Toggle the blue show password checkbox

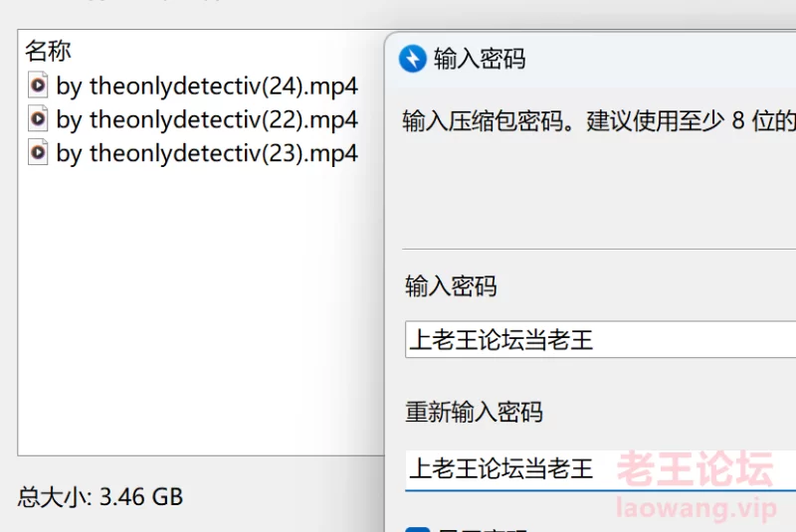pyautogui.click(x=417, y=529)
